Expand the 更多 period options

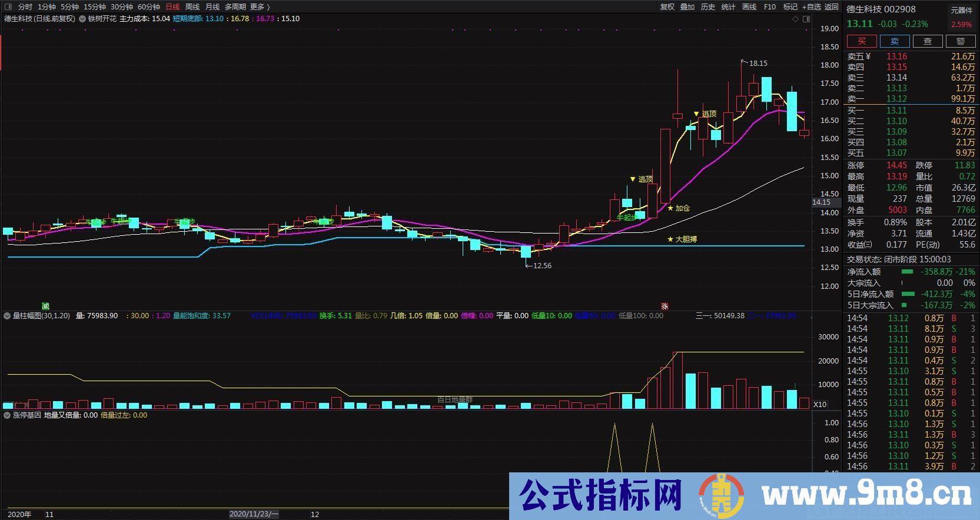[x=260, y=7]
